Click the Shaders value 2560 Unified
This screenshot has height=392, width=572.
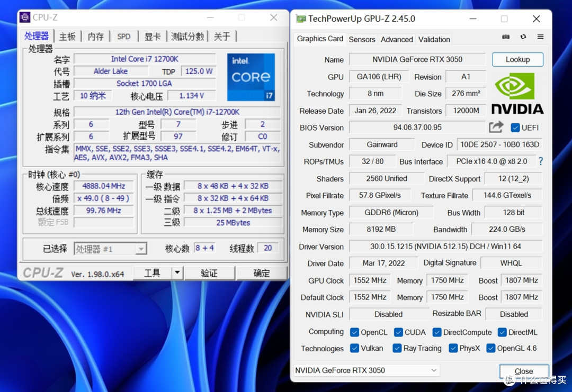(x=387, y=178)
